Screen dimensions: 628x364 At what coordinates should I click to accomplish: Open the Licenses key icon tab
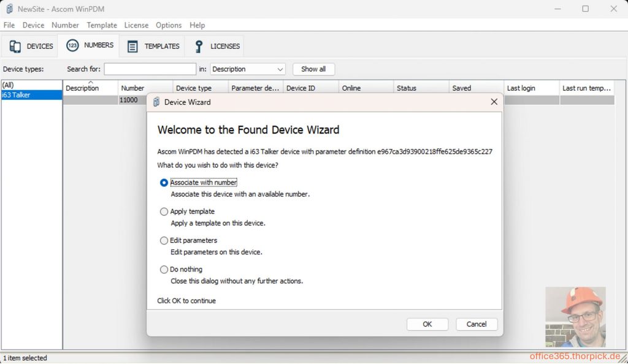point(198,47)
